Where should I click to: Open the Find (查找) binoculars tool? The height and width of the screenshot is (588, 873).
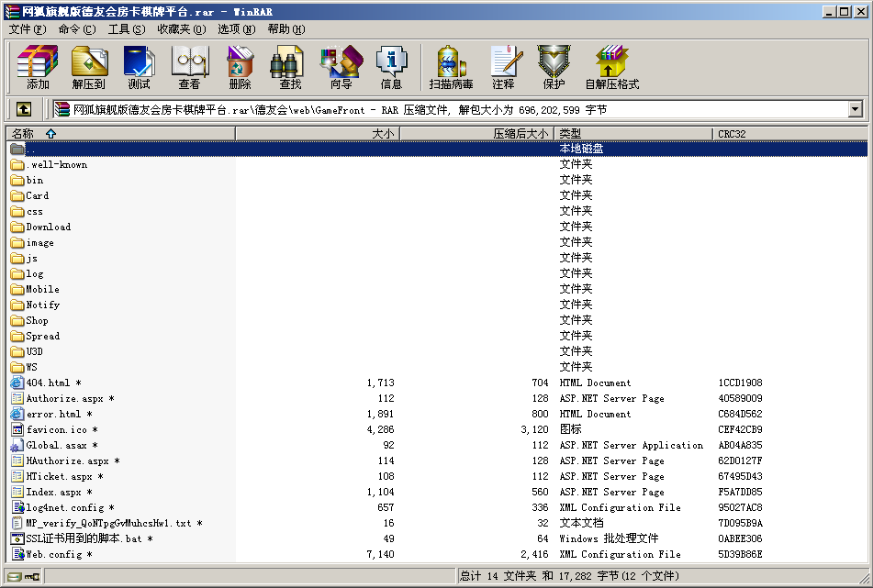290,67
